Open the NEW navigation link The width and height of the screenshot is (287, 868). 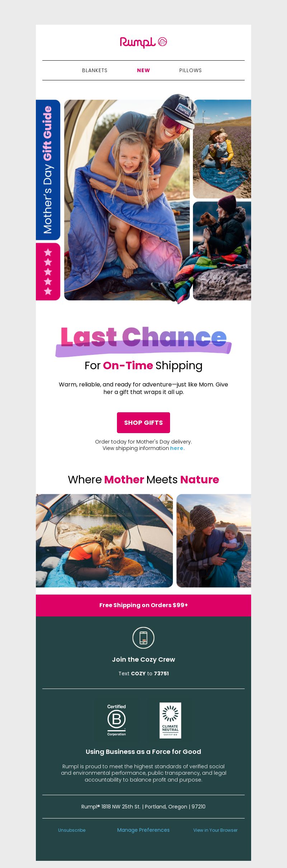[143, 70]
